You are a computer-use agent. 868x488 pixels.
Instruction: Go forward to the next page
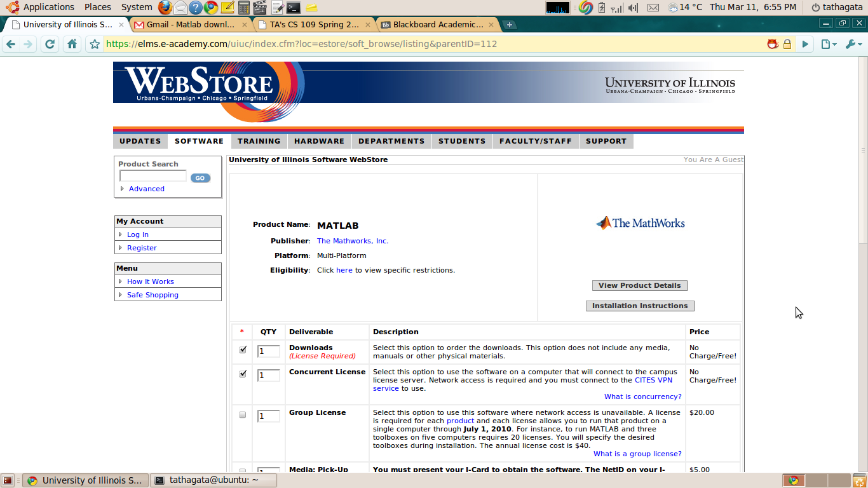(x=28, y=44)
